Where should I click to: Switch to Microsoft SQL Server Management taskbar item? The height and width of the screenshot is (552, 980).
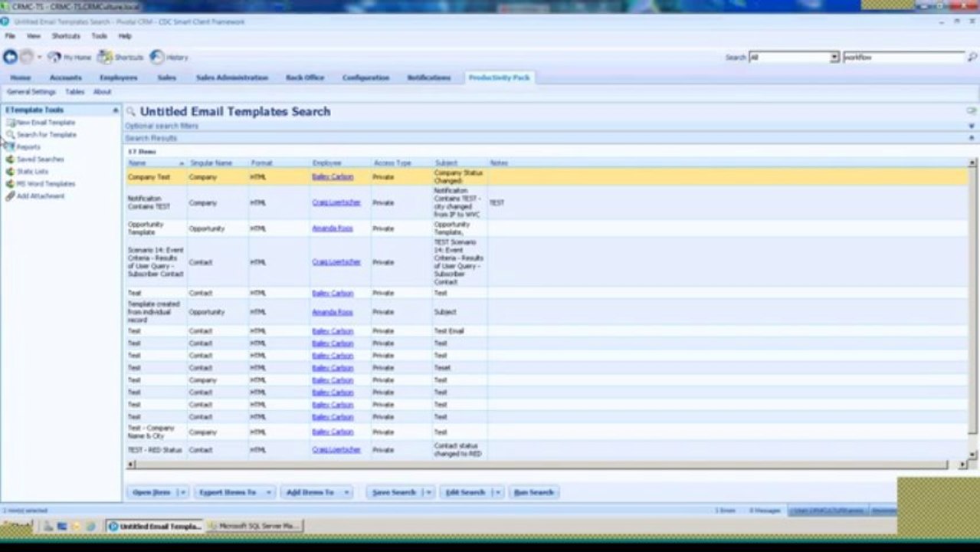pos(255,526)
